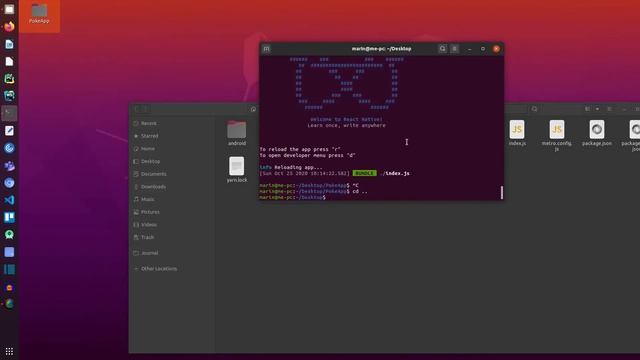
Task: Select the PokeApp folder on the desktop
Action: coord(39,13)
